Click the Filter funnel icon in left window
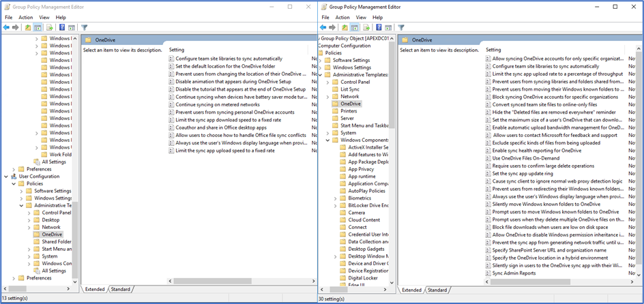 [84, 27]
